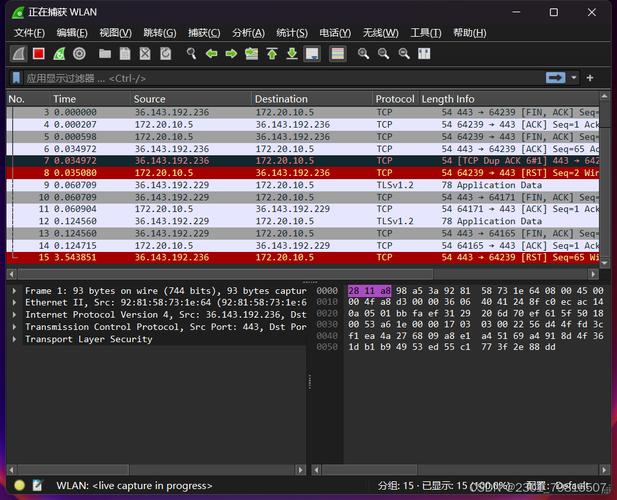Screen dimensions: 617x500
Task: Expand the Ethernet II details node
Action: click(x=15, y=303)
